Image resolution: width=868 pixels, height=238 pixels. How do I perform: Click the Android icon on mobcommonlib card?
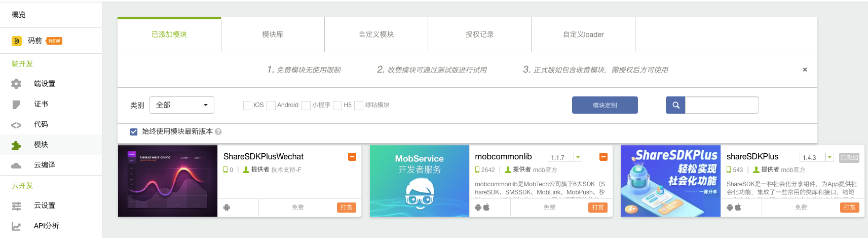click(x=478, y=207)
